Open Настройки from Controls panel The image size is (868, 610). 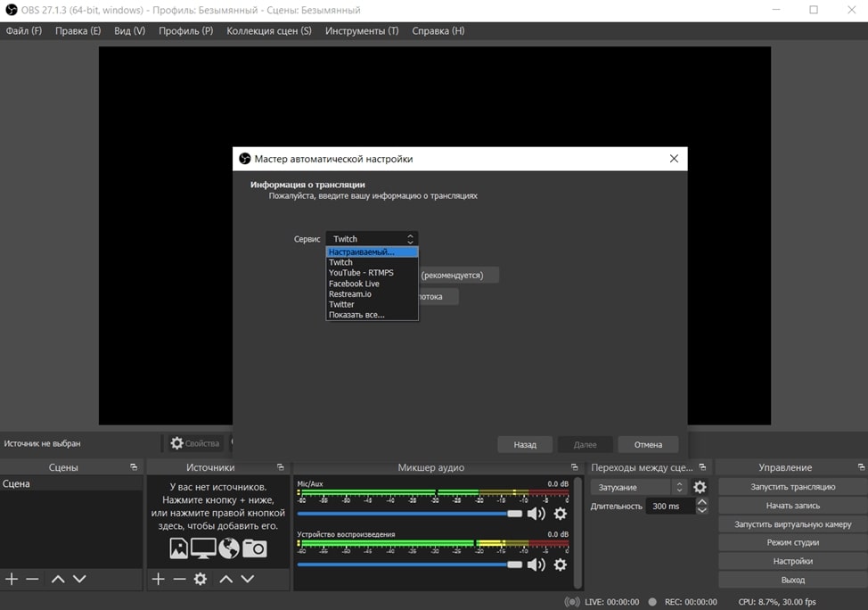coord(793,561)
